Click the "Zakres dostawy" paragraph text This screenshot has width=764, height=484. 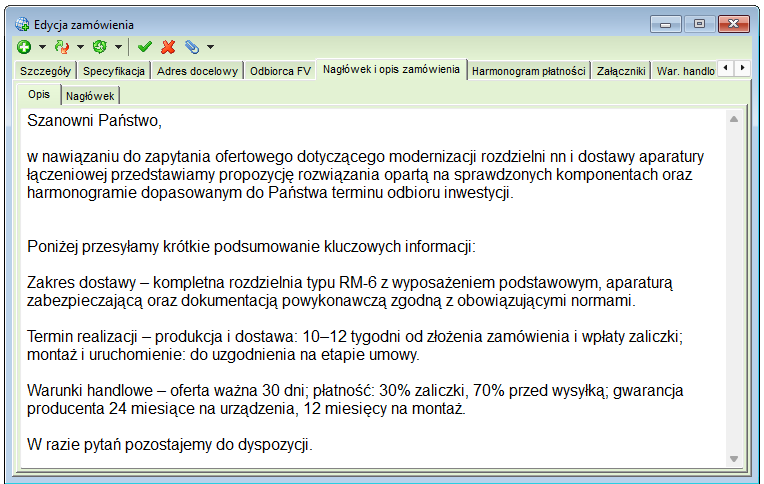(349, 291)
